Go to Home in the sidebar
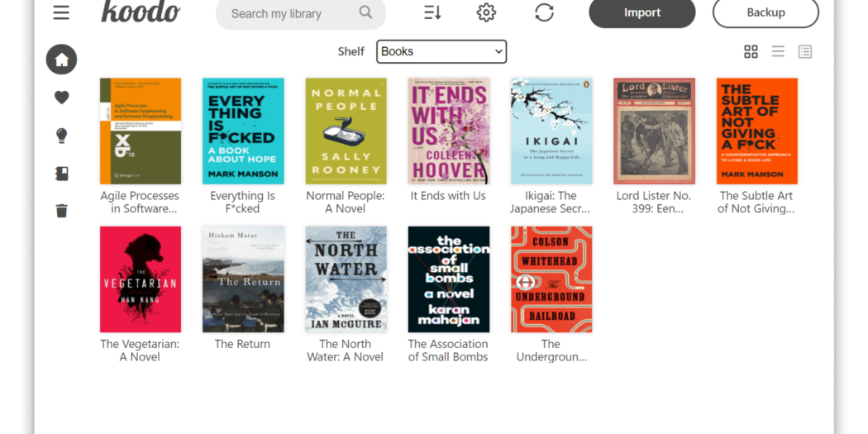The height and width of the screenshot is (434, 868). coord(61,60)
